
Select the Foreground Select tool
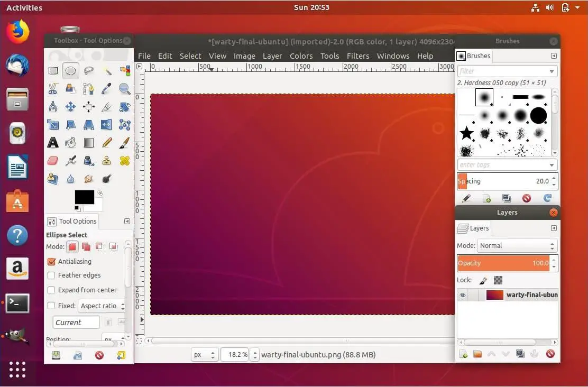71,88
